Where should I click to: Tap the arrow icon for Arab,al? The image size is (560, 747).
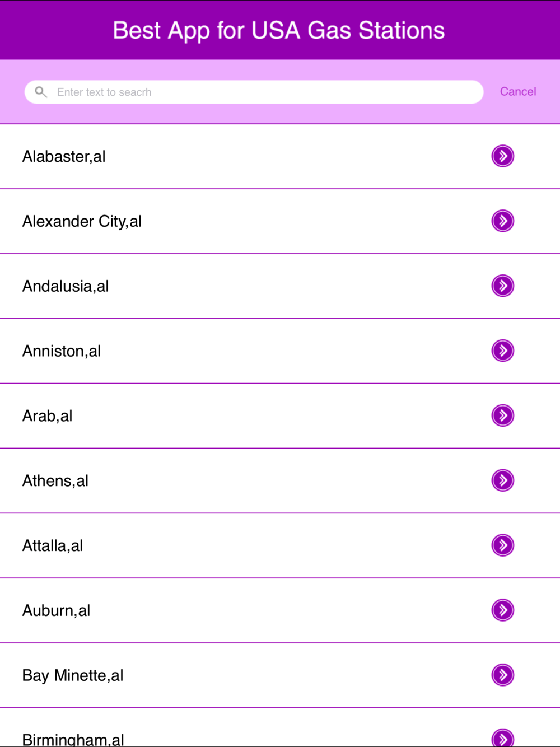point(503,415)
